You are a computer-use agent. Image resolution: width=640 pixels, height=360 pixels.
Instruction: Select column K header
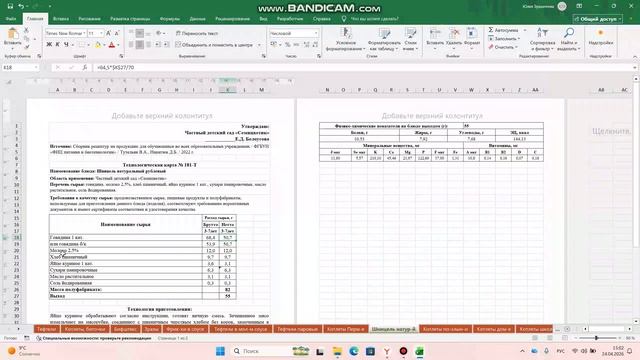coord(227,90)
